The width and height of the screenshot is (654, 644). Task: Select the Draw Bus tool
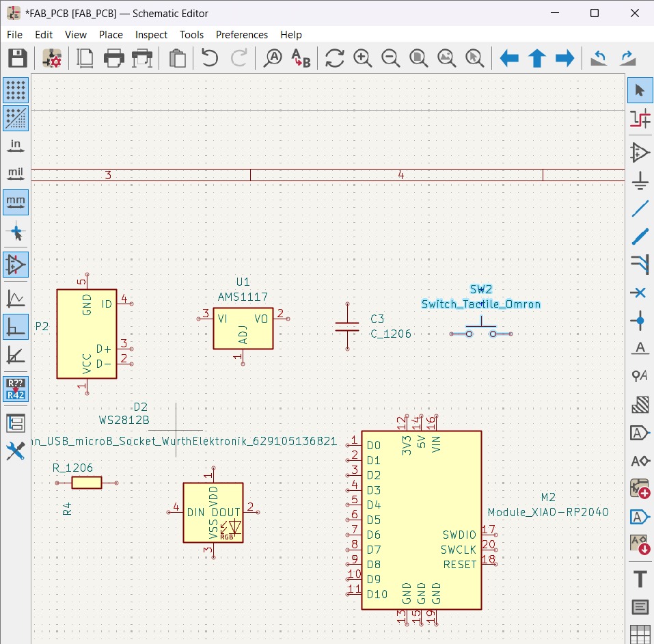(x=640, y=237)
